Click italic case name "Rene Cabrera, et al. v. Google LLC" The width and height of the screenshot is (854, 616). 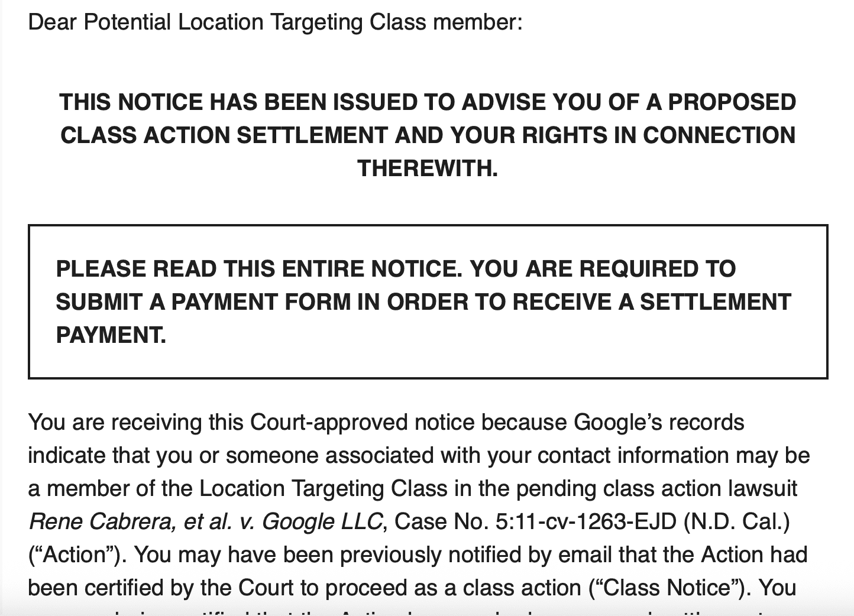coord(205,522)
